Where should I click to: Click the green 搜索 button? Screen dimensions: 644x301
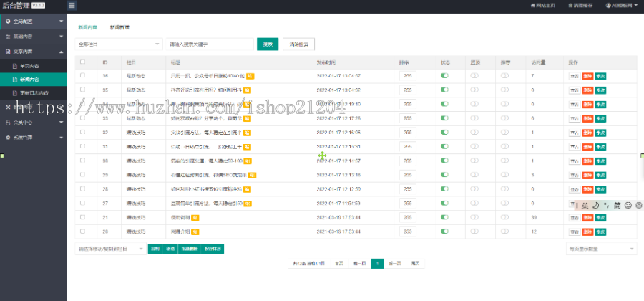(268, 44)
